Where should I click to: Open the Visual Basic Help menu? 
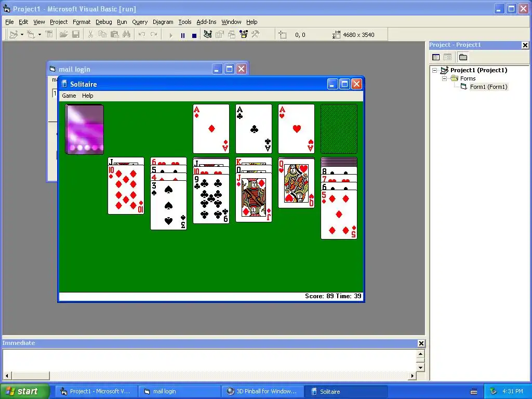coord(252,22)
